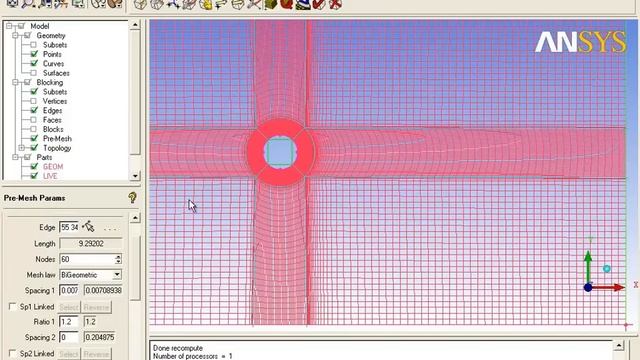The height and width of the screenshot is (360, 640).
Task: Enable the Blocks checkbox in tree
Action: (33, 129)
